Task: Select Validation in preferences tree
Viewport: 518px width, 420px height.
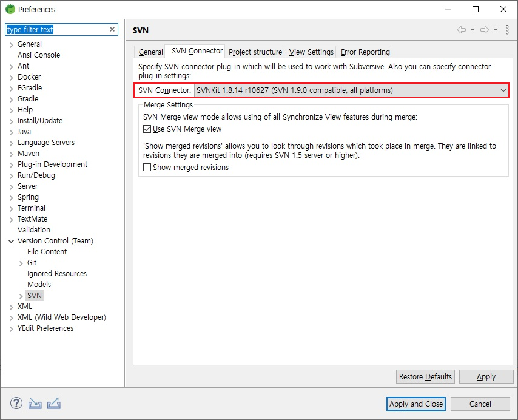Action: click(34, 229)
